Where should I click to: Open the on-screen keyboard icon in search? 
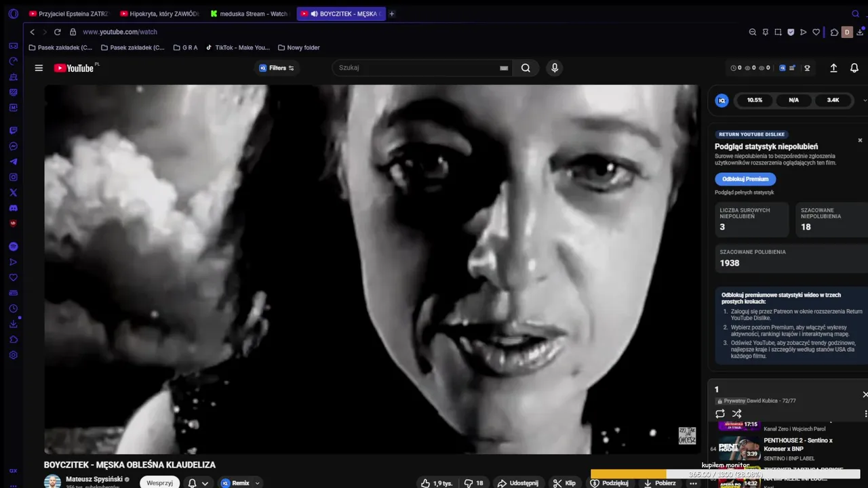504,68
